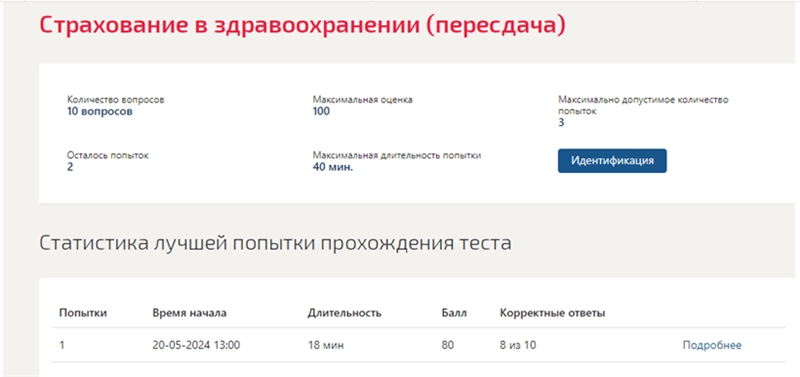This screenshot has width=800, height=377.
Task: Click the Балл column header
Action: point(454,313)
